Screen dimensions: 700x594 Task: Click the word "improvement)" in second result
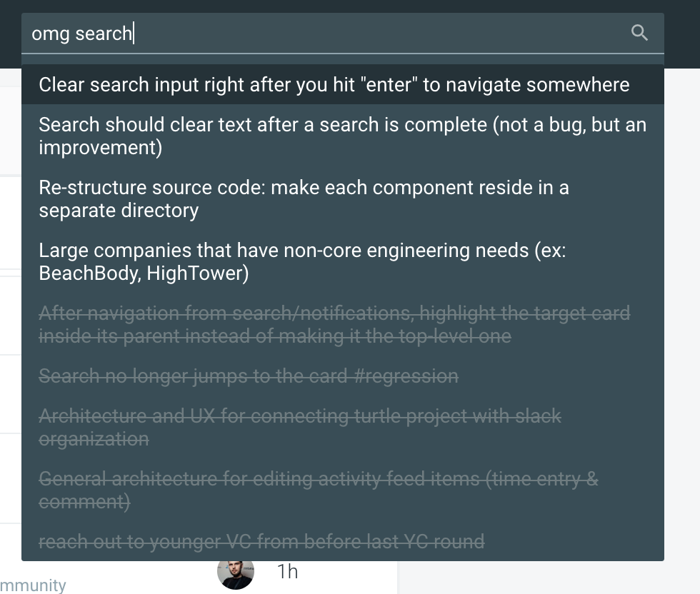(x=100, y=148)
